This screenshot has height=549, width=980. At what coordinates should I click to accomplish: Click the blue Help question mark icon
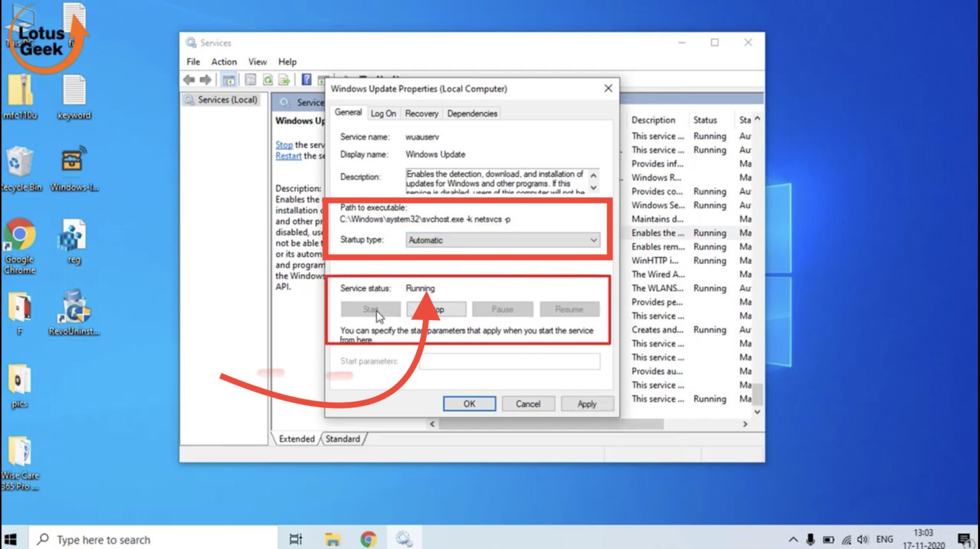click(x=306, y=80)
